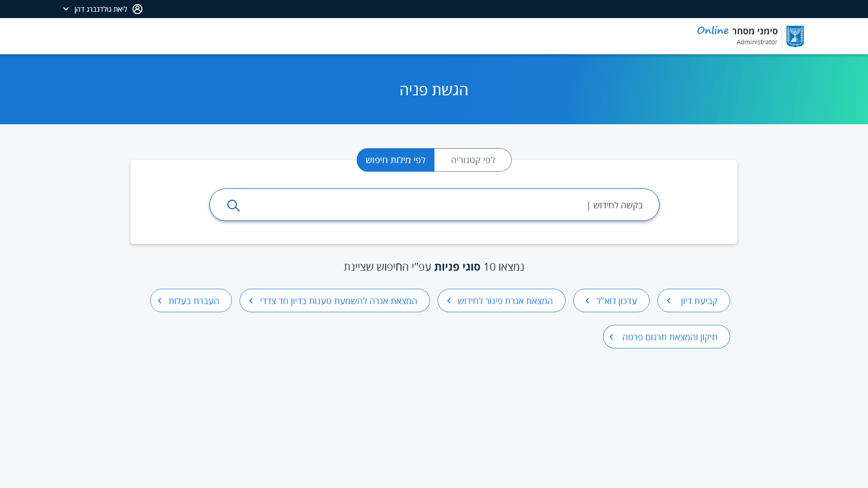Click the סימני מסחר Online site title
The image size is (868, 488).
click(737, 31)
